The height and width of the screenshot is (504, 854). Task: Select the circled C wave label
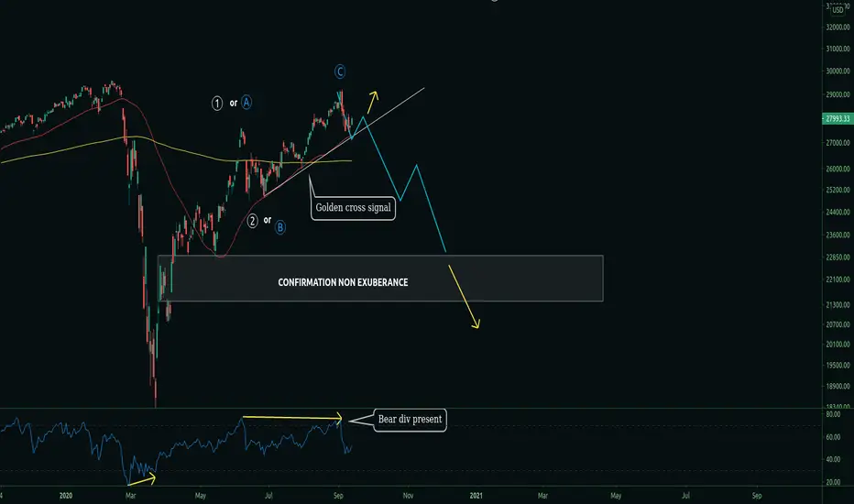340,71
